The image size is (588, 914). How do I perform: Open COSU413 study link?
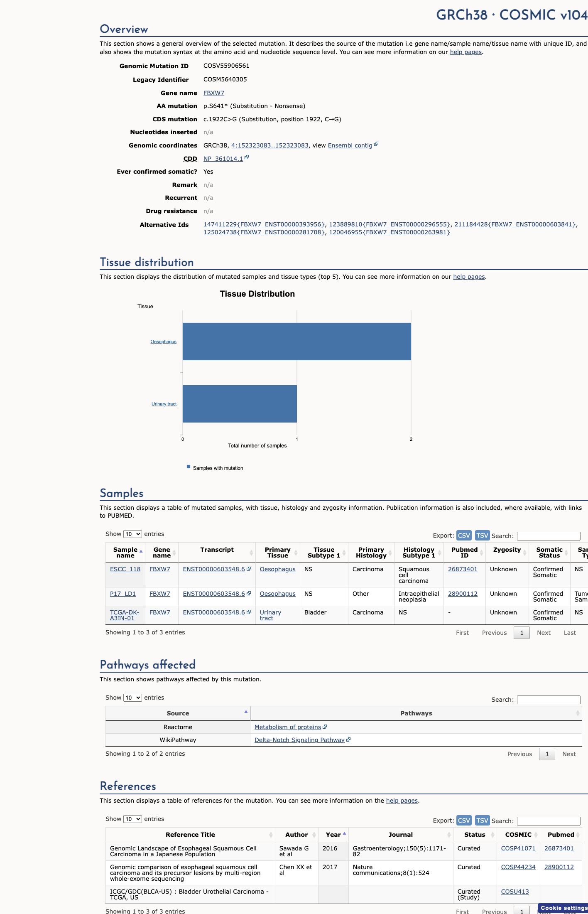[x=515, y=892]
